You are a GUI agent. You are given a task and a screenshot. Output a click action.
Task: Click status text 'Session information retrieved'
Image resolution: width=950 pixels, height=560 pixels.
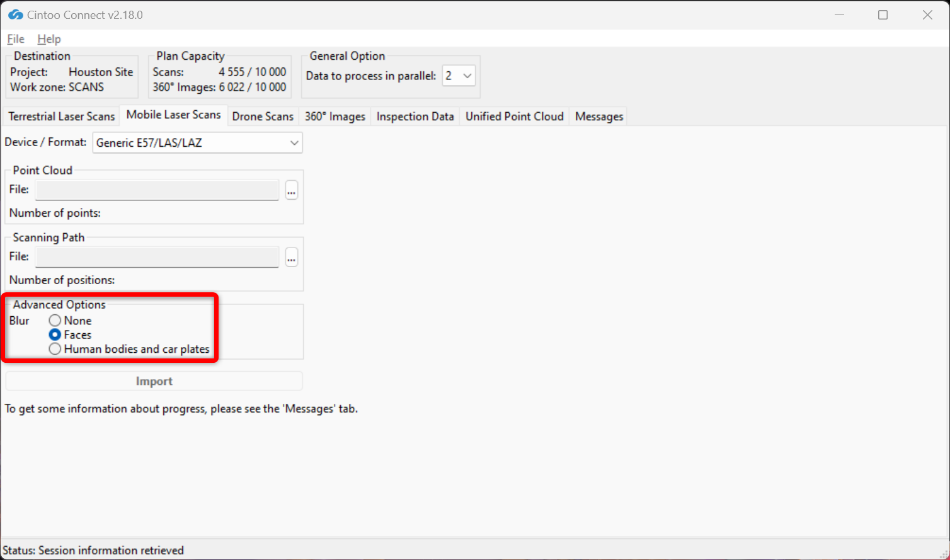coord(111,551)
